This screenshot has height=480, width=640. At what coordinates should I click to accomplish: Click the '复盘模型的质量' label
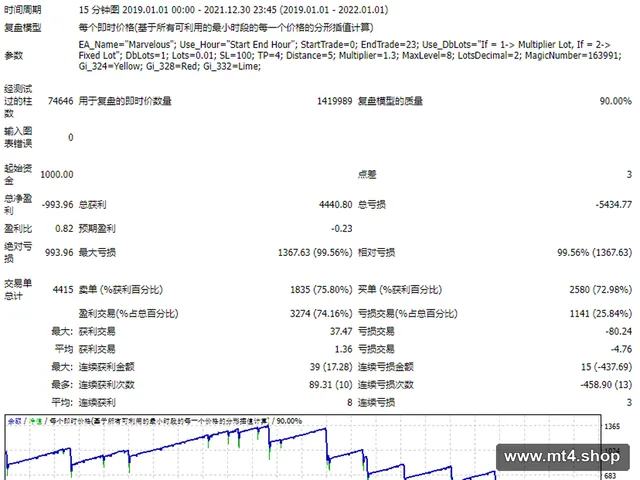pyautogui.click(x=390, y=101)
